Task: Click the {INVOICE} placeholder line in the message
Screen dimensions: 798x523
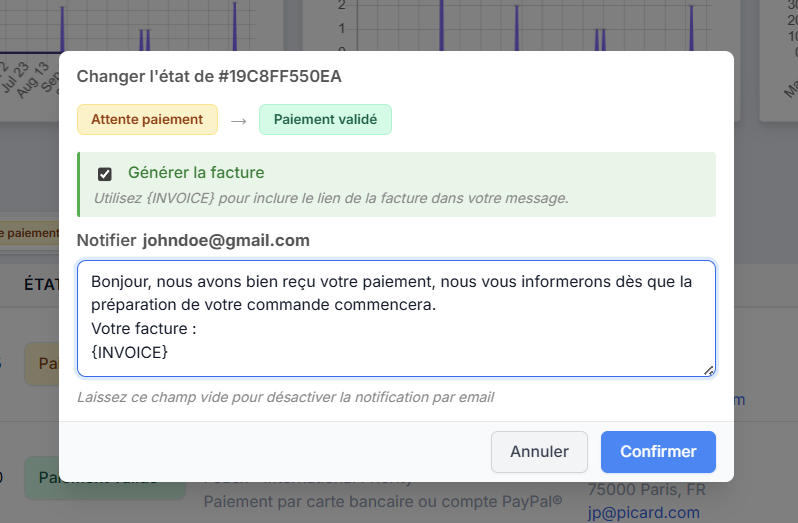Action: click(x=130, y=352)
